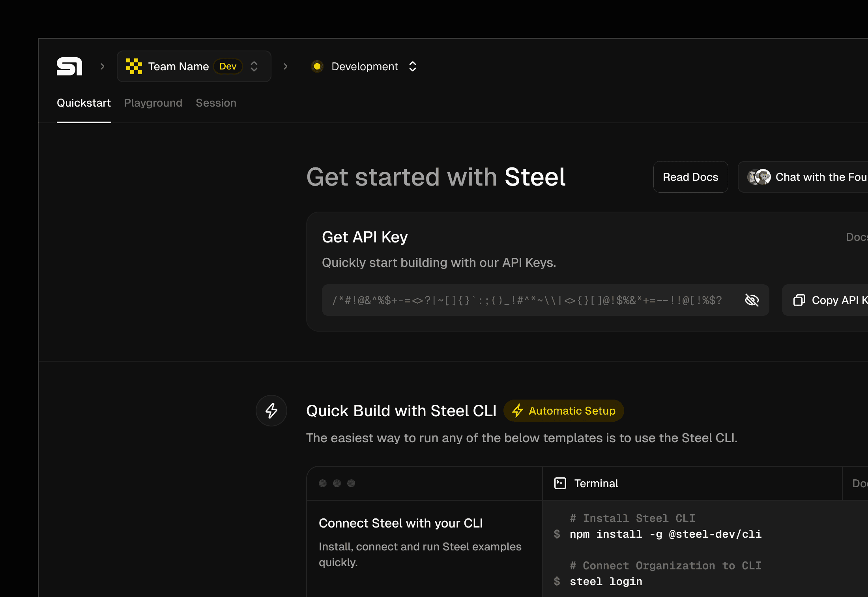Click the first gray window dot
Screen dimensions: 868x597
[323, 483]
